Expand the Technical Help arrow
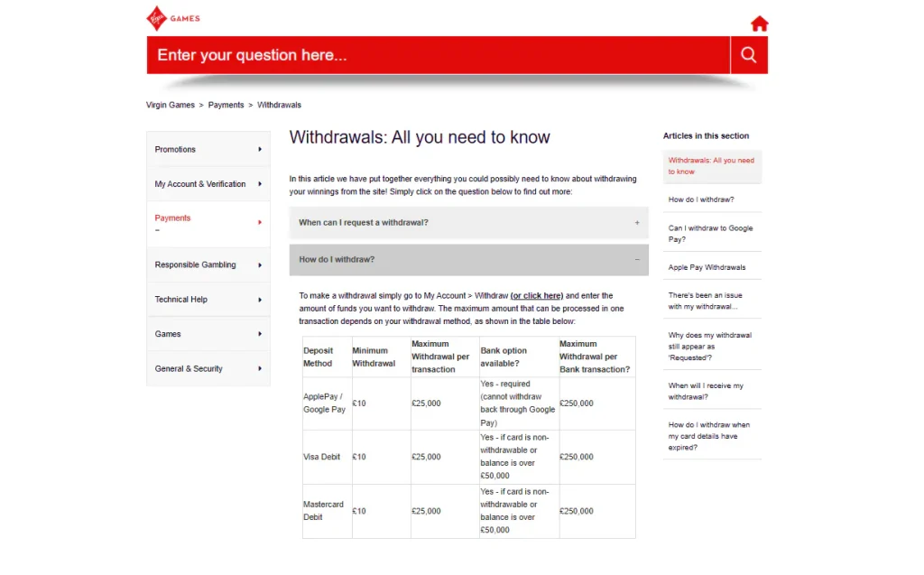This screenshot has width=924, height=575. click(259, 300)
